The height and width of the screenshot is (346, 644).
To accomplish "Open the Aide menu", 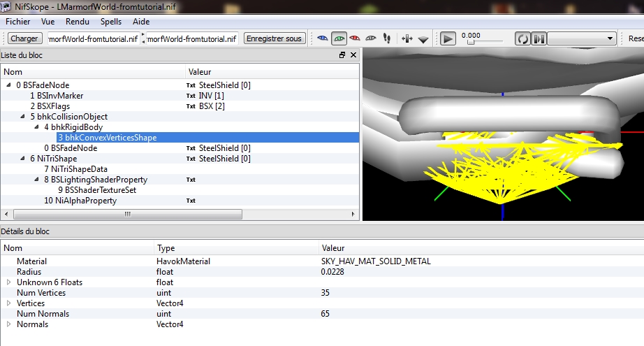I will [x=141, y=22].
